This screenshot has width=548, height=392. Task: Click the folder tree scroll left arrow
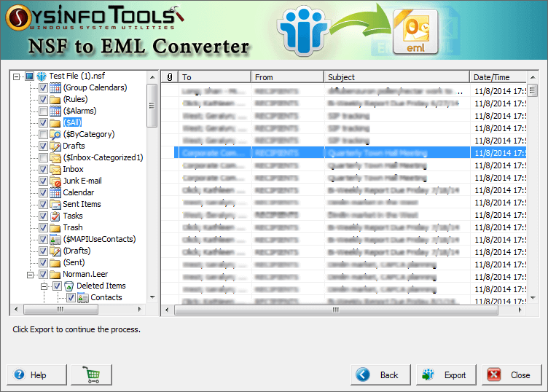tap(16, 309)
